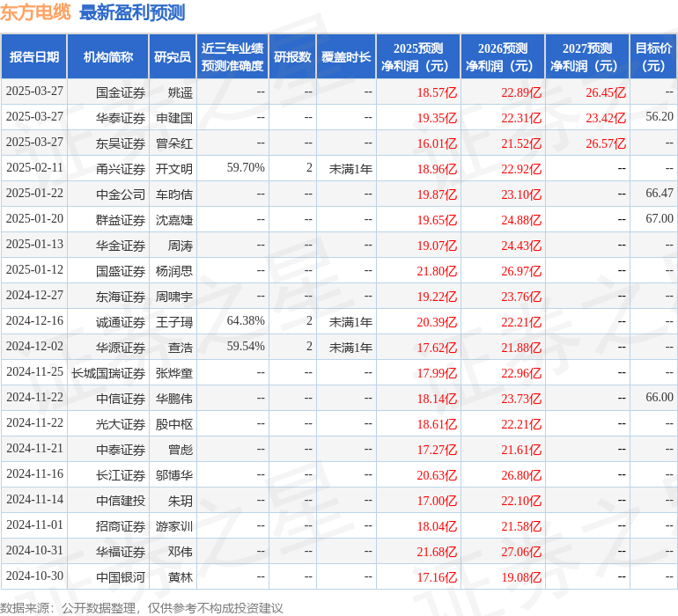Click the 21.80亿 profit value

coord(437,271)
